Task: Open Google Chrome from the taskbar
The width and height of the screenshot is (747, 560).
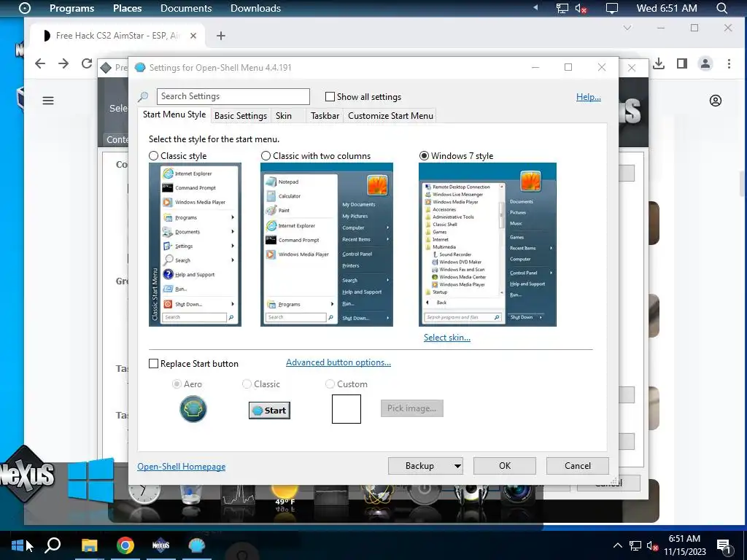Action: 125,545
